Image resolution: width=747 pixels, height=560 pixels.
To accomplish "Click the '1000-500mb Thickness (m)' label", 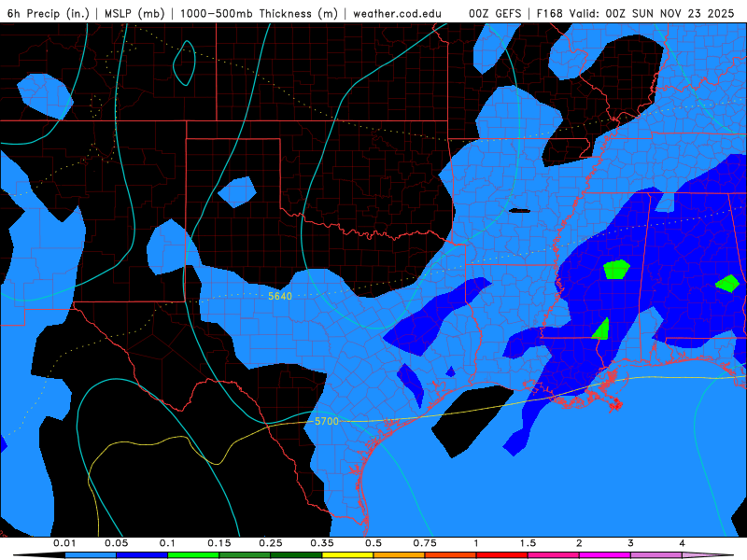I will click(259, 13).
